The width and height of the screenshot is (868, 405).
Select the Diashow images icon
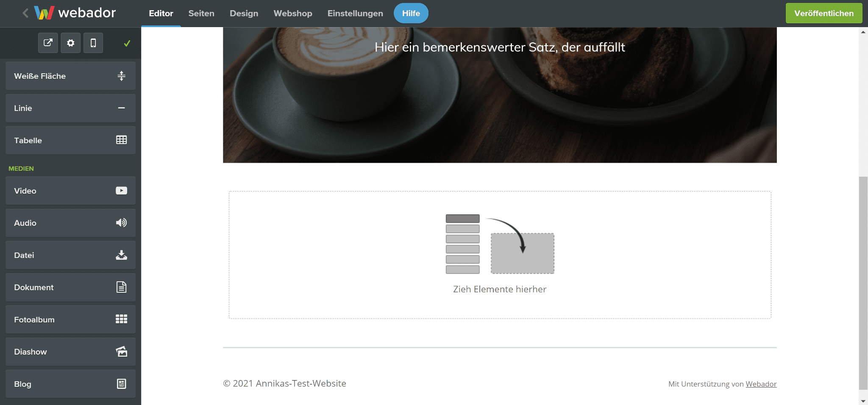122,351
